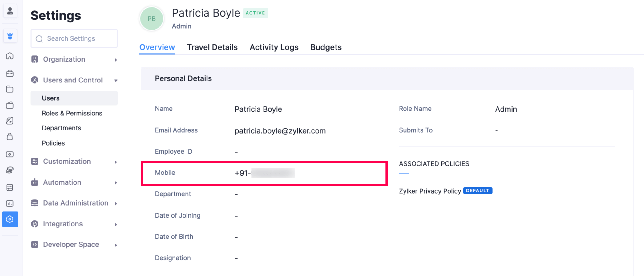This screenshot has height=276, width=644.
Task: Open the Home icon in left rail
Action: (10, 56)
